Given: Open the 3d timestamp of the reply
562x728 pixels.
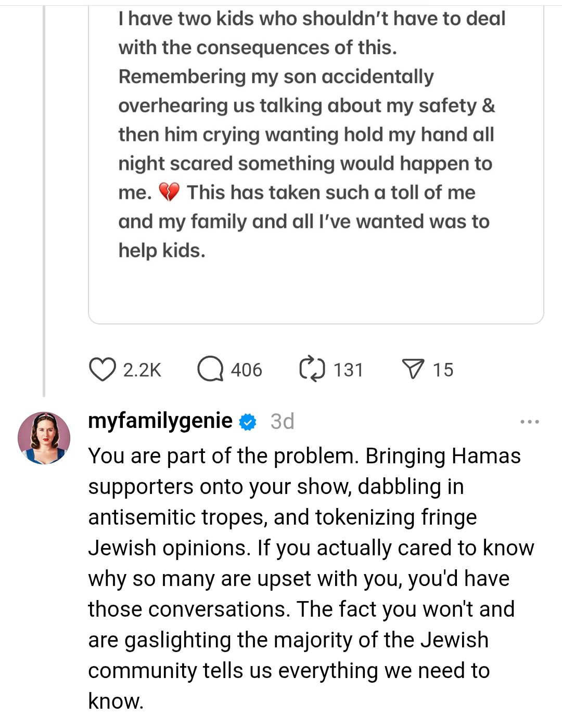Looking at the screenshot, I should [282, 421].
